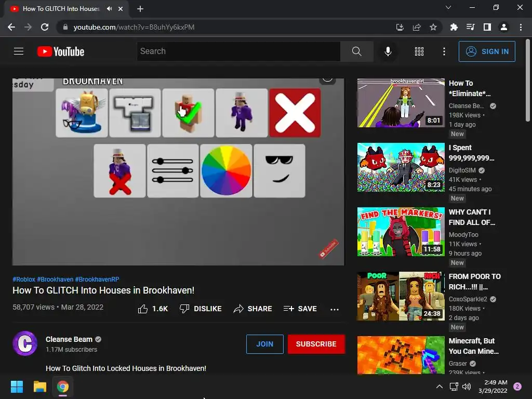Open 'WHY CAN'T I FIND ALL OF' title

click(x=472, y=217)
